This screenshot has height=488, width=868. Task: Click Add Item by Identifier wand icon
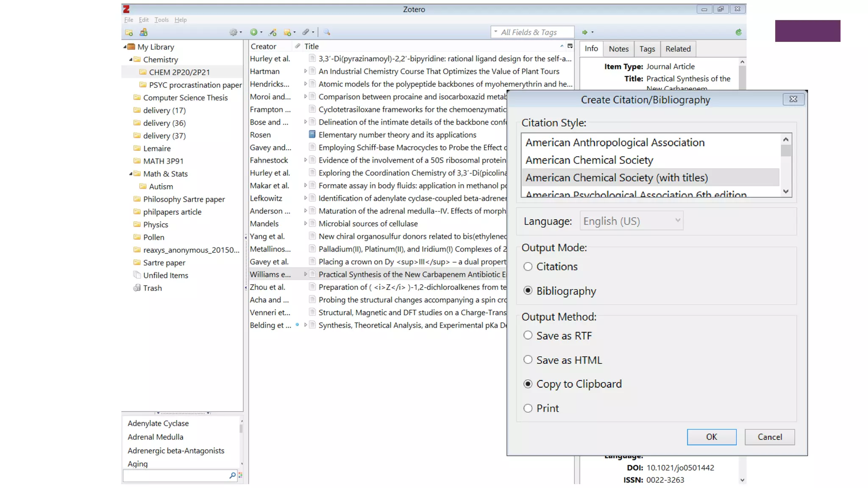click(273, 32)
